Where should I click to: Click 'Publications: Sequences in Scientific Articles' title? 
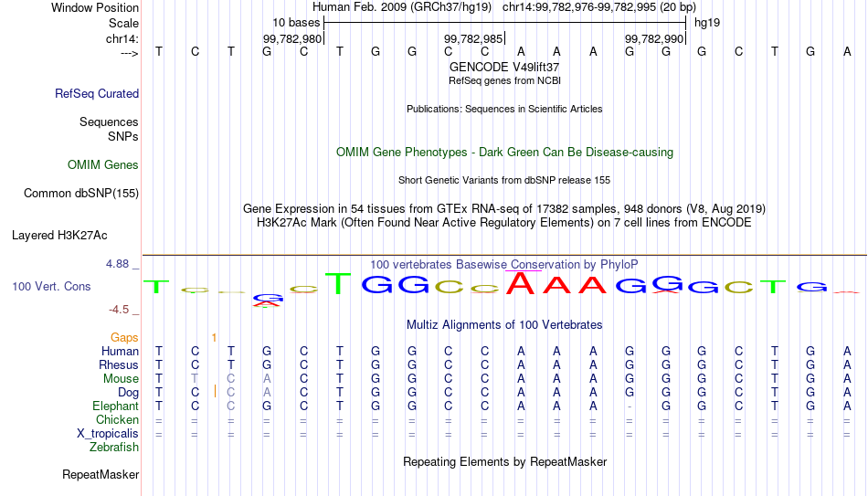point(504,109)
